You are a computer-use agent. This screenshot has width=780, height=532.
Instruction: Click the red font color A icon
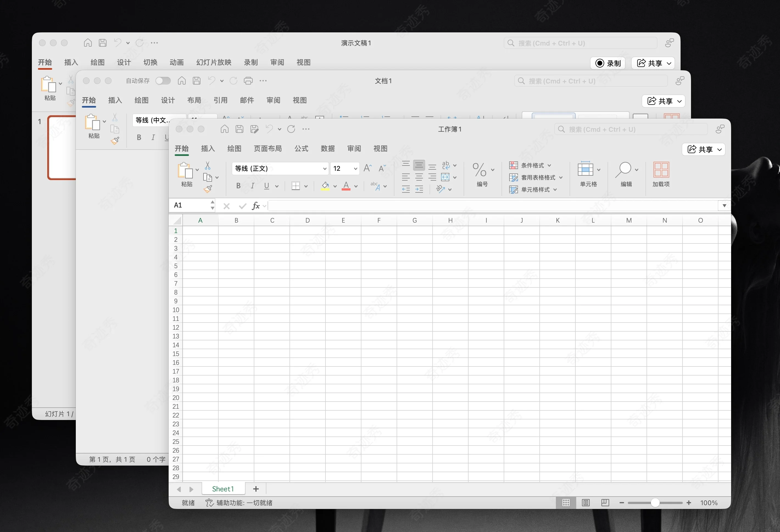[x=346, y=186]
